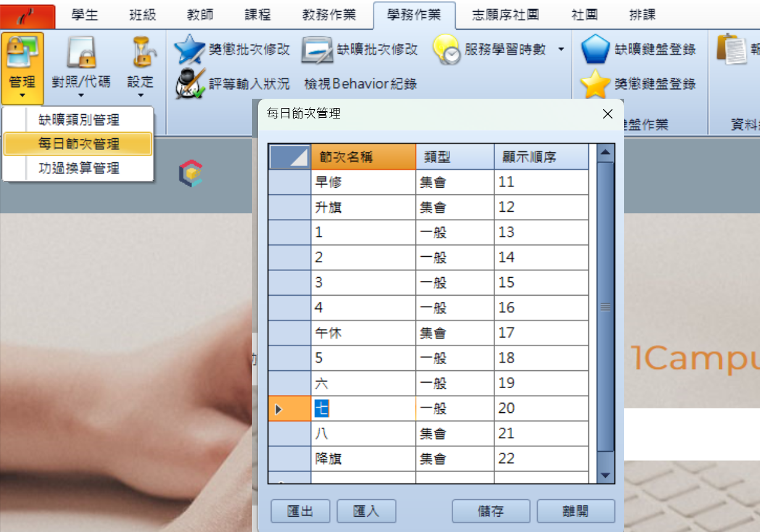
Task: Click display order value 20
Action: [x=541, y=409]
